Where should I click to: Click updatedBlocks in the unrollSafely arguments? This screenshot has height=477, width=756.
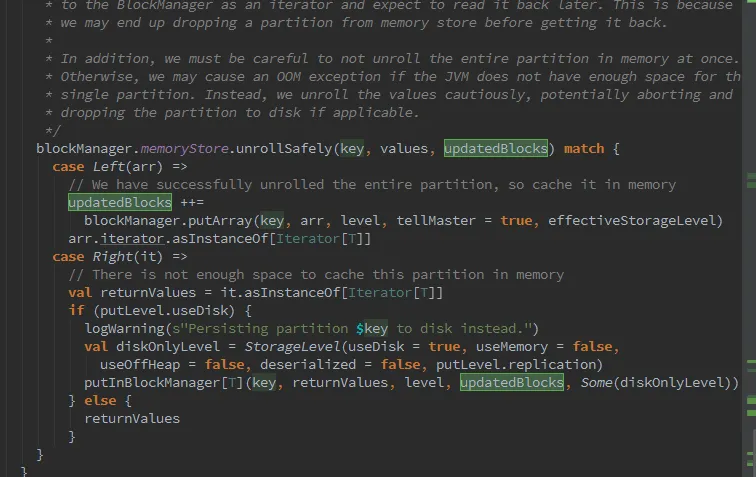point(496,149)
